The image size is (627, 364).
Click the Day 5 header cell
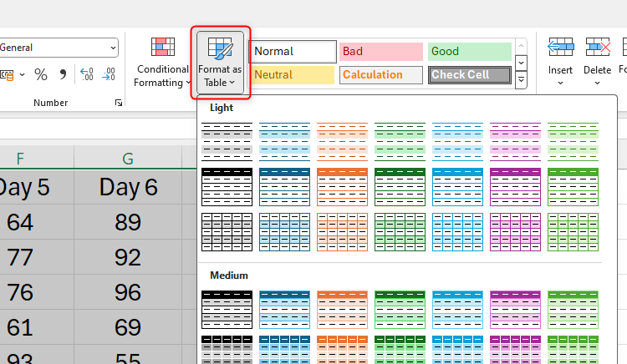22,187
